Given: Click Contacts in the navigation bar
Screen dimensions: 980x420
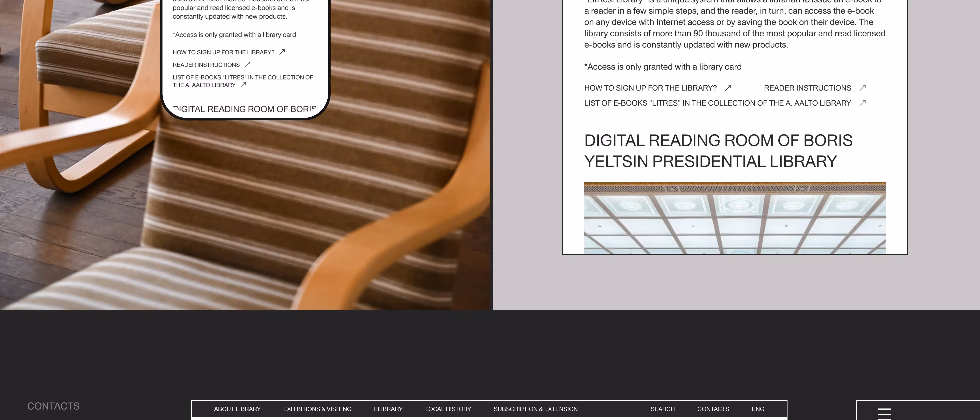Looking at the screenshot, I should [x=713, y=409].
